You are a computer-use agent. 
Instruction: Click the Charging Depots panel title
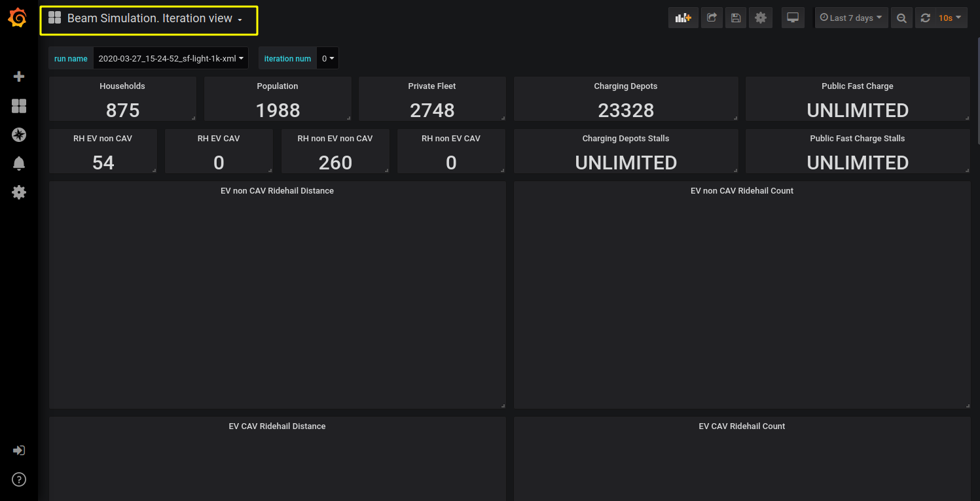point(626,86)
